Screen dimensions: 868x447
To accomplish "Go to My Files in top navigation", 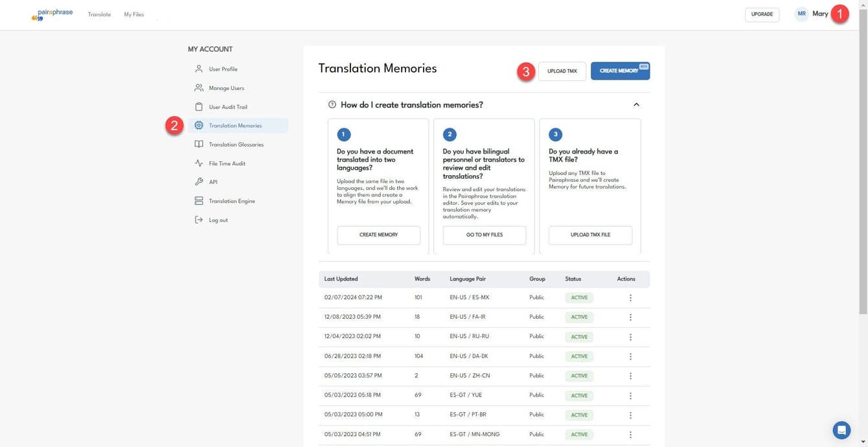I will (134, 14).
